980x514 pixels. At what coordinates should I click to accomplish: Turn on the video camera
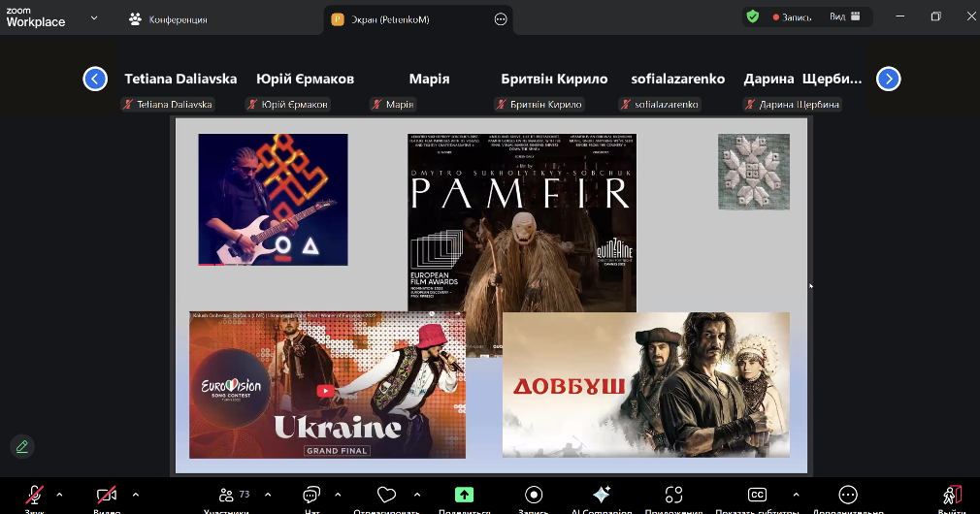106,496
